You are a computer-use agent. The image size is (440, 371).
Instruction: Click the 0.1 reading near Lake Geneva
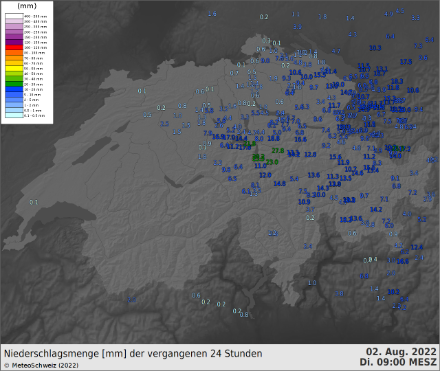[34, 202]
